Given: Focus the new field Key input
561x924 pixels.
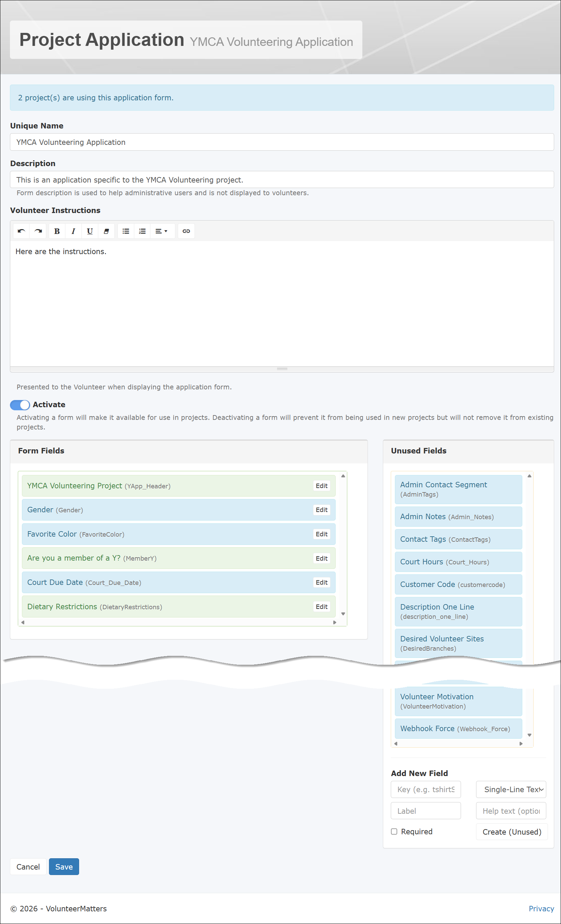Looking at the screenshot, I should [426, 789].
